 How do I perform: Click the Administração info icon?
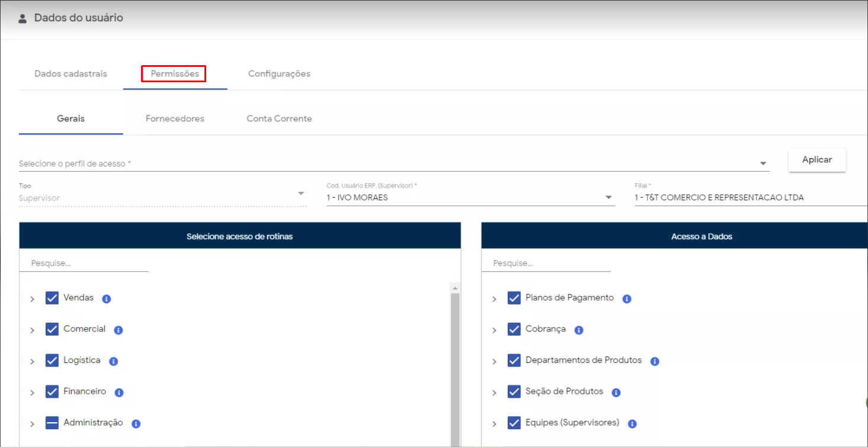tap(136, 424)
